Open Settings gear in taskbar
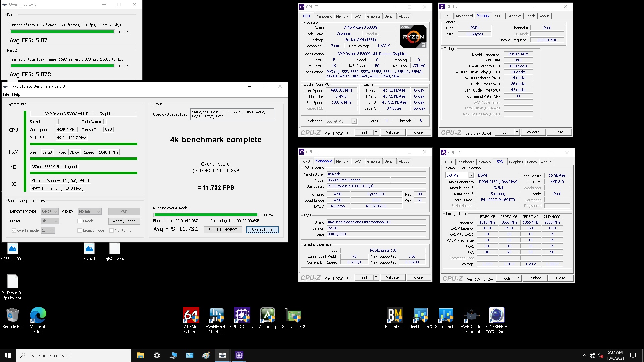 tap(157, 355)
